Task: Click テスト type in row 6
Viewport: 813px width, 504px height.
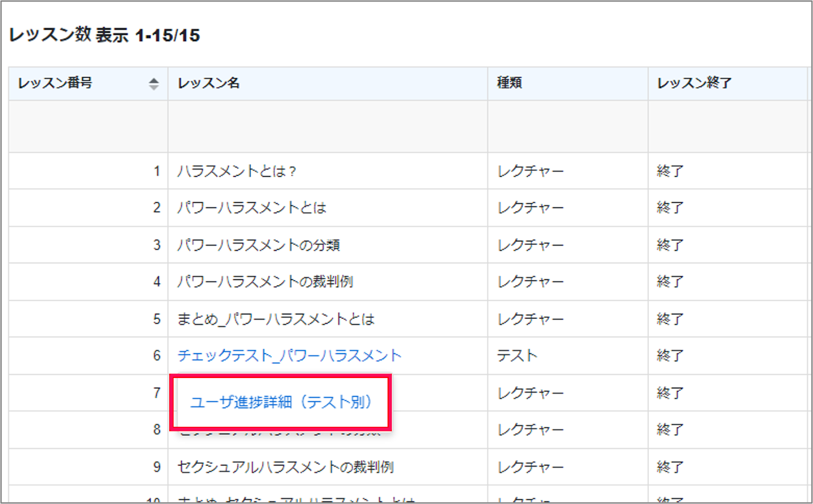Action: (x=517, y=355)
